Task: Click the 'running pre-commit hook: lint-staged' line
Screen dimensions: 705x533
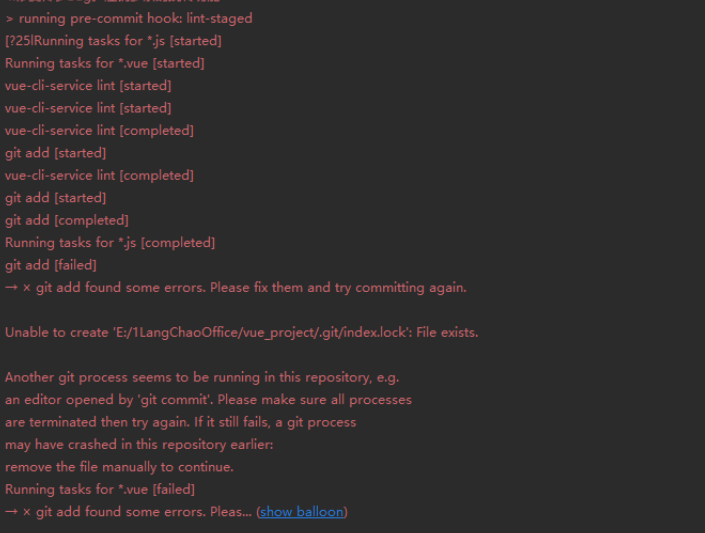Action: click(129, 18)
